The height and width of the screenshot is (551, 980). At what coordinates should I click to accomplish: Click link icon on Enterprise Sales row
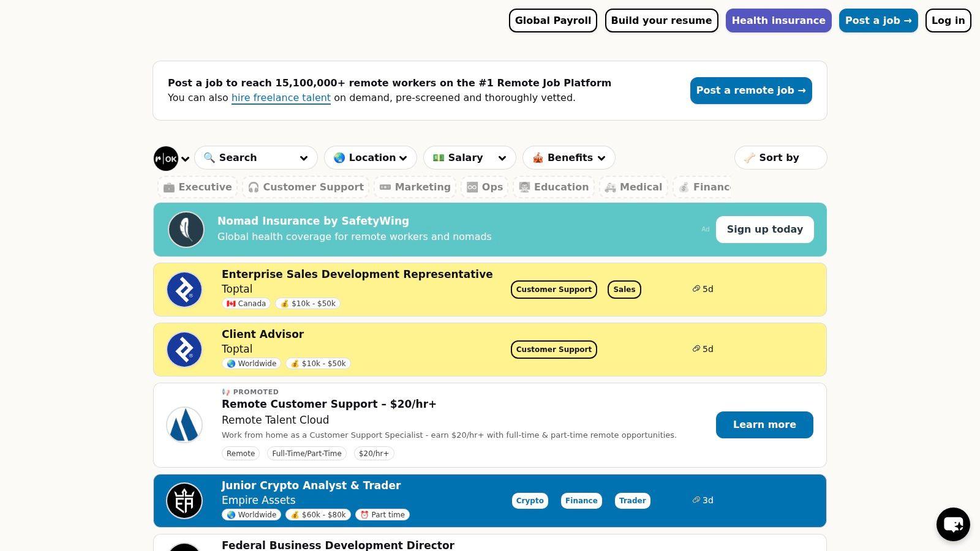coord(696,289)
